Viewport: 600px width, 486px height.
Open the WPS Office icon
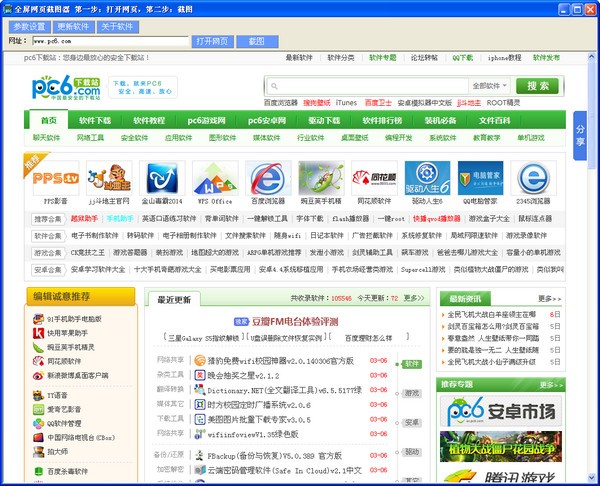[215, 178]
